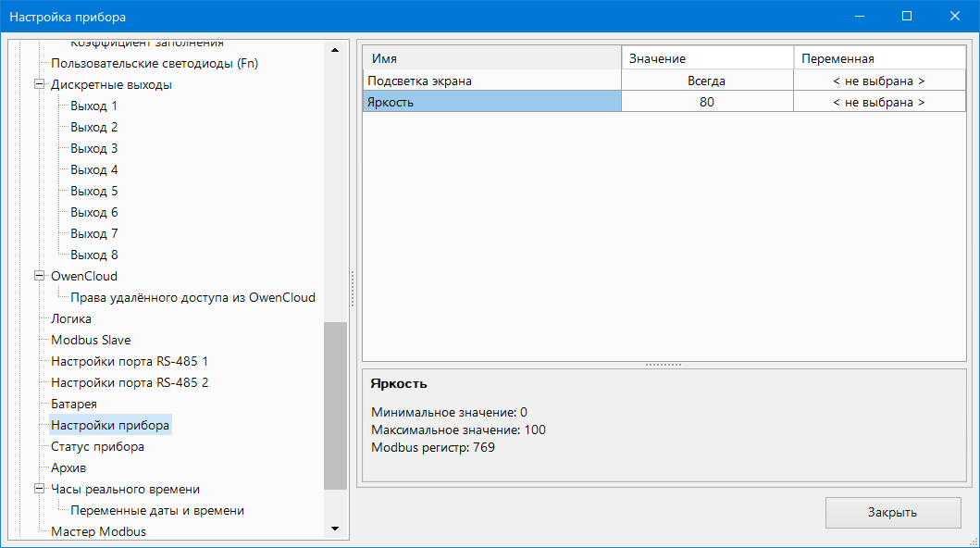Image resolution: width=980 pixels, height=548 pixels.
Task: Select Выход 1 in the tree
Action: click(93, 106)
